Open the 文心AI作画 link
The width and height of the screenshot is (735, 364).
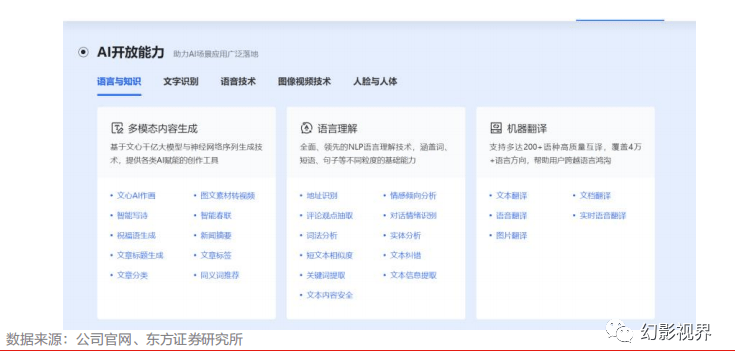[136, 196]
